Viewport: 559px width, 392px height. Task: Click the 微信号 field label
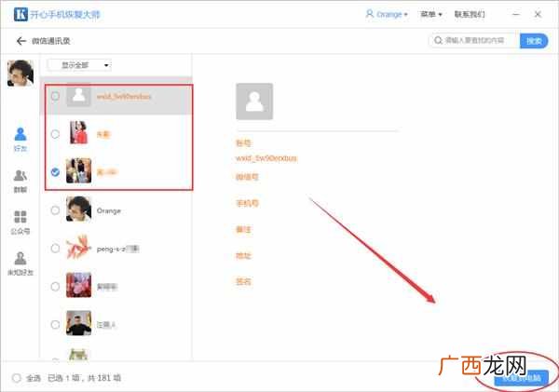(x=247, y=177)
